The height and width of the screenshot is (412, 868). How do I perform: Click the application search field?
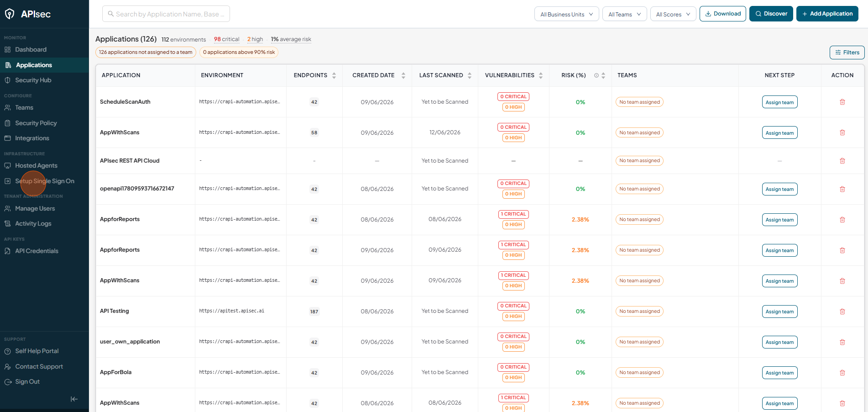click(x=166, y=14)
